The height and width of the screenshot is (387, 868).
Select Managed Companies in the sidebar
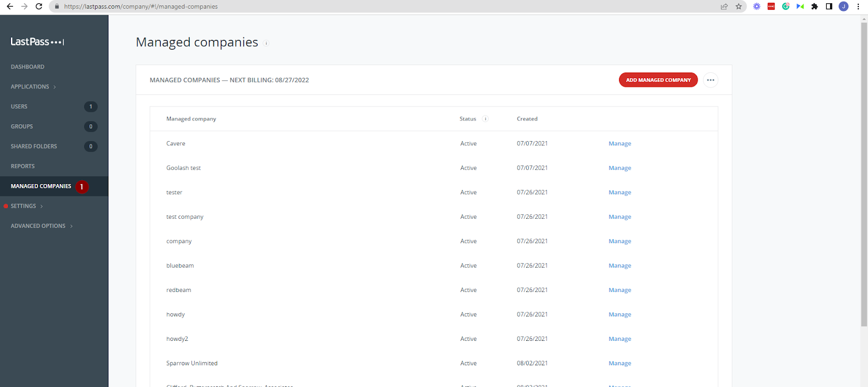41,186
